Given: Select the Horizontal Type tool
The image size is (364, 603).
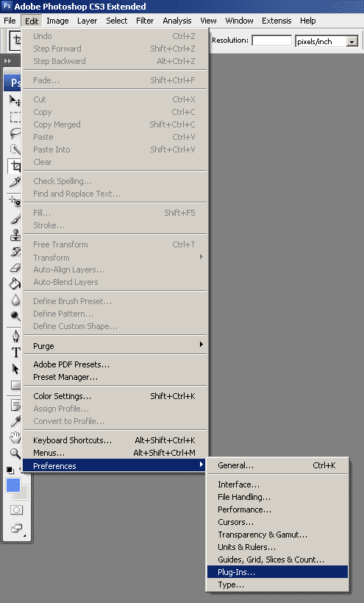Looking at the screenshot, I should 15,352.
